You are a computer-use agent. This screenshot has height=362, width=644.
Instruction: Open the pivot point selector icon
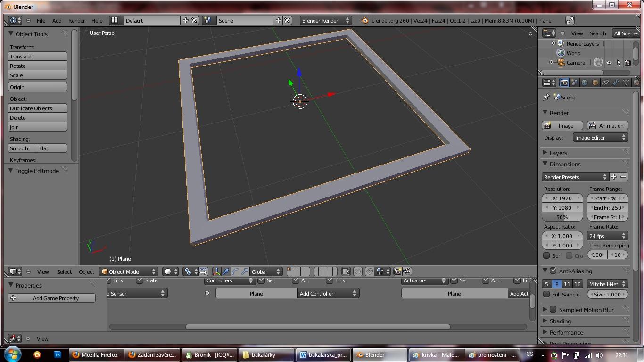(x=190, y=271)
